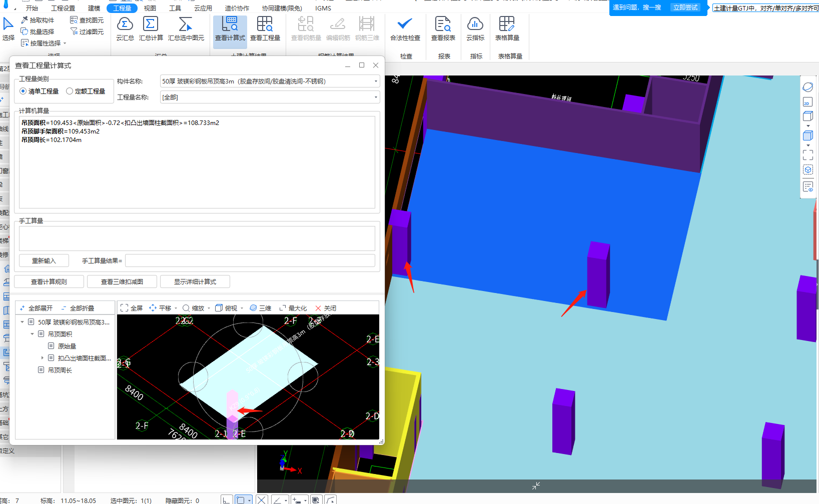This screenshot has height=504, width=819.
Task: Click the X cross snap icon in status bar
Action: click(x=262, y=499)
